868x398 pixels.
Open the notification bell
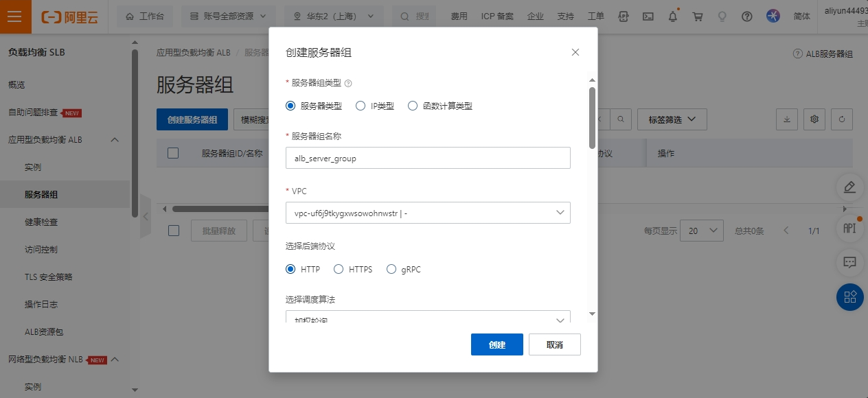[673, 16]
